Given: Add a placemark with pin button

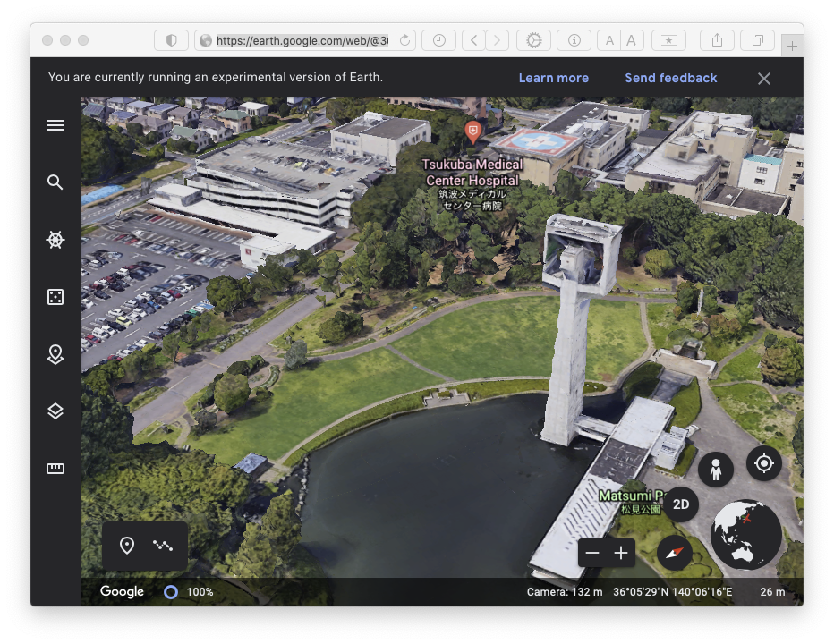Looking at the screenshot, I should pos(127,546).
